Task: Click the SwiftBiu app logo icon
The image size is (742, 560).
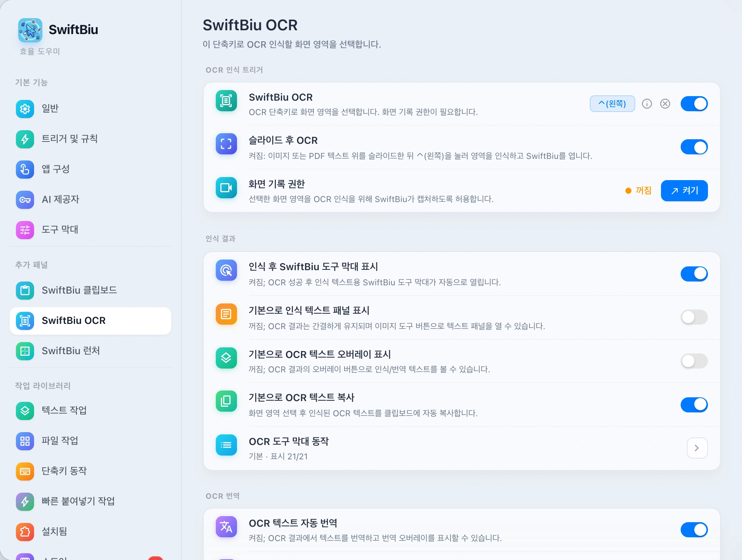Action: (x=30, y=30)
